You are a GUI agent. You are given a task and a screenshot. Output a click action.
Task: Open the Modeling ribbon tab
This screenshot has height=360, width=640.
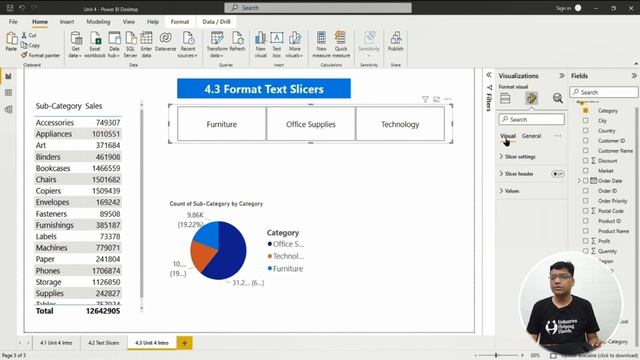click(x=98, y=22)
